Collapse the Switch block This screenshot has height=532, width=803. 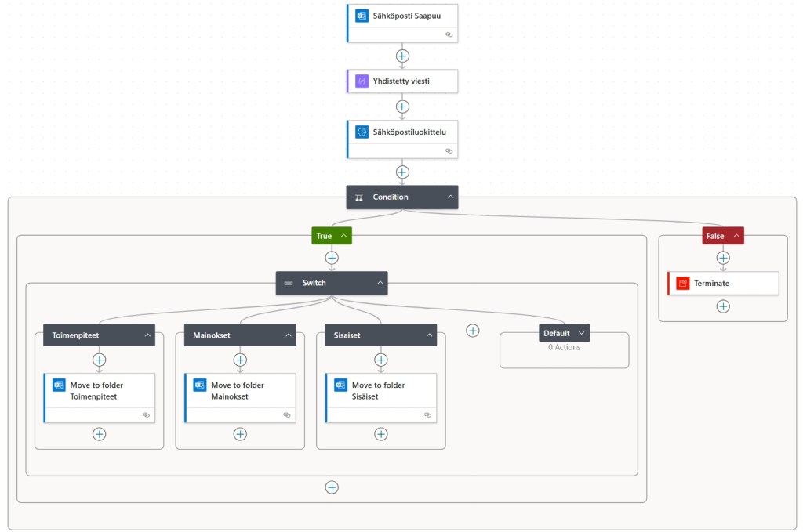380,283
